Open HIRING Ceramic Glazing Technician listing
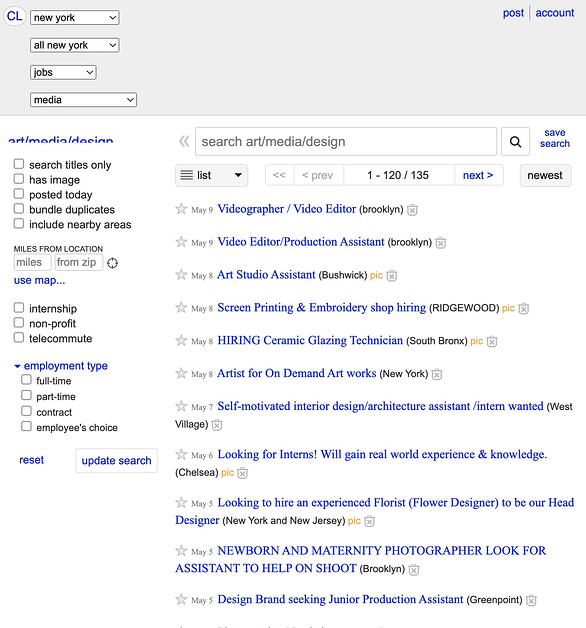The height and width of the screenshot is (628, 586). point(310,340)
